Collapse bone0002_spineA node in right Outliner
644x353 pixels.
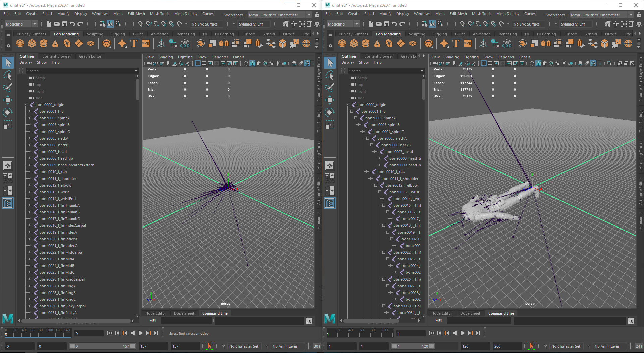[356, 118]
